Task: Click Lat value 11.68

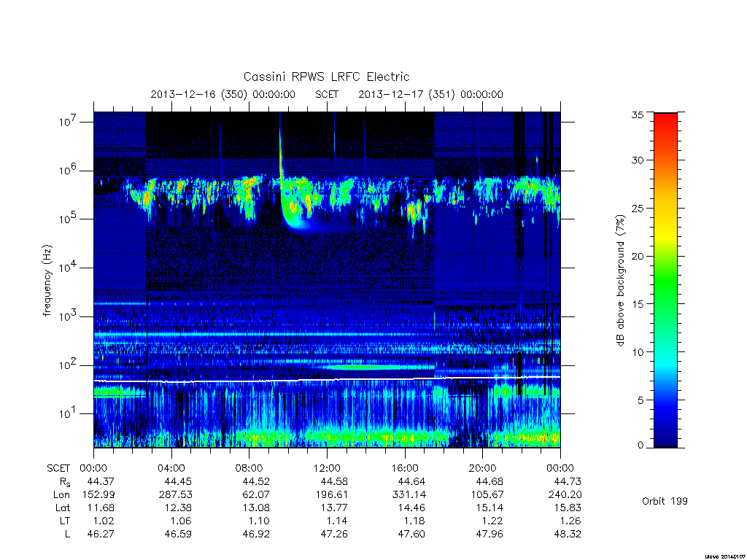Action: [x=101, y=507]
